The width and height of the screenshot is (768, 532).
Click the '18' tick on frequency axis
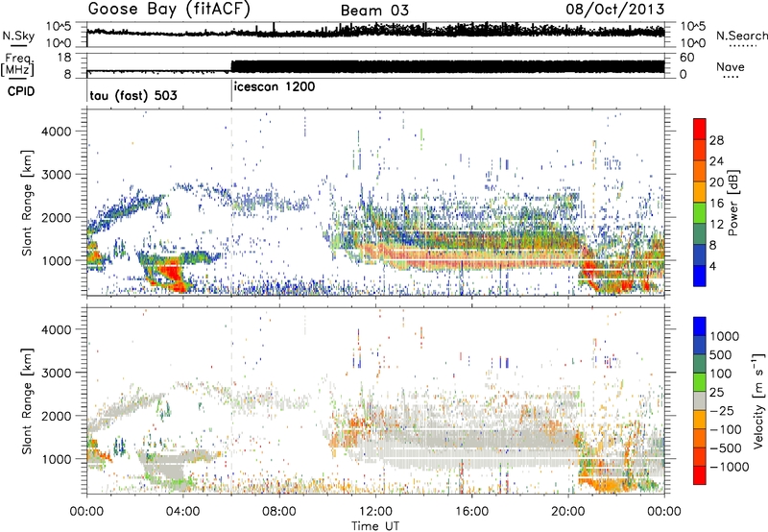(x=64, y=58)
